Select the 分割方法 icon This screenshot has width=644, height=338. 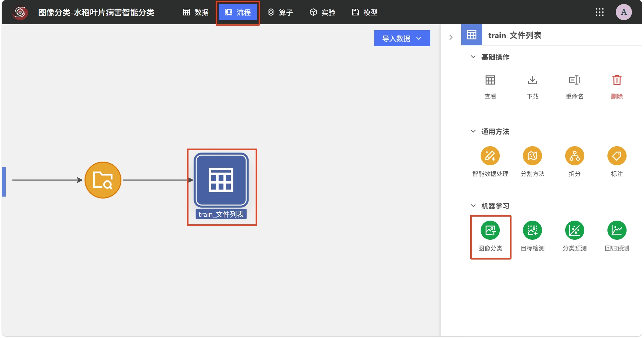[x=532, y=156]
